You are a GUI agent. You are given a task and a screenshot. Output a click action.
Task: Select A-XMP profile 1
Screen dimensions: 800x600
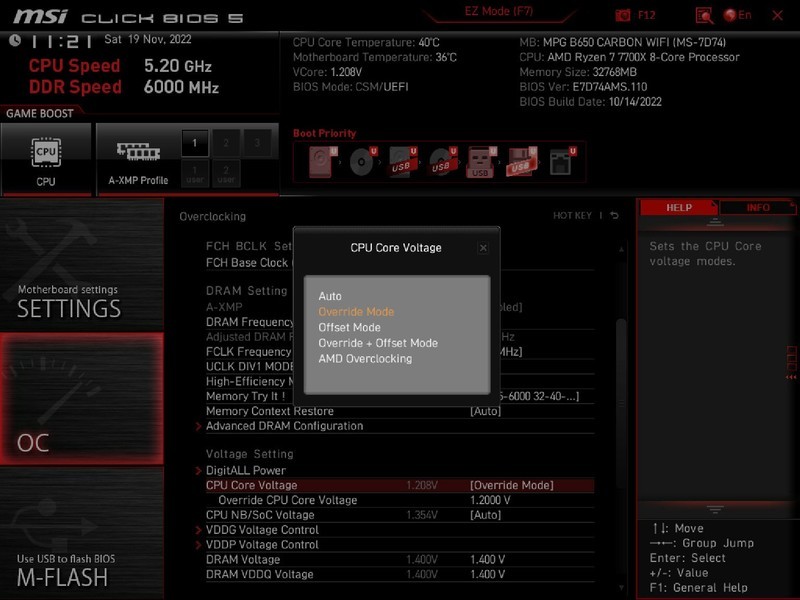tap(195, 143)
